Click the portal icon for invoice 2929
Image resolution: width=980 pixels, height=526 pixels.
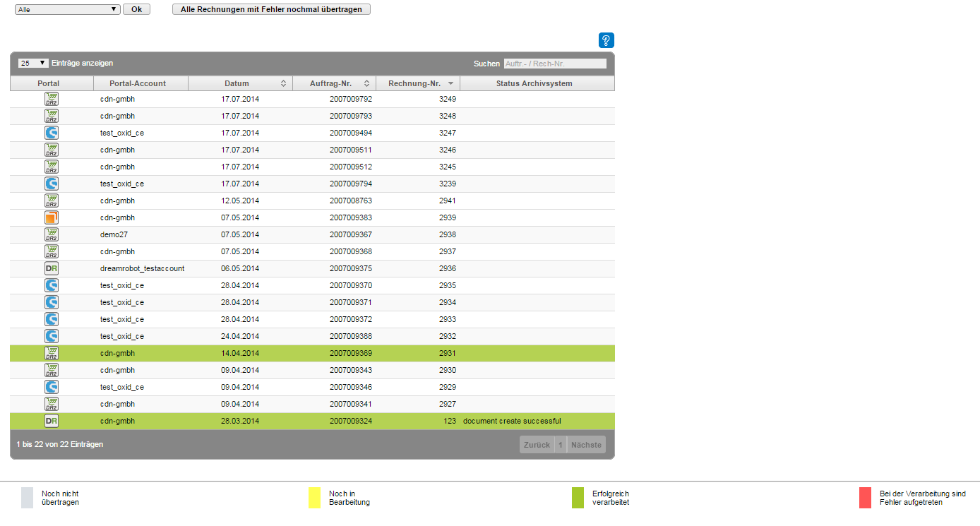tap(52, 387)
